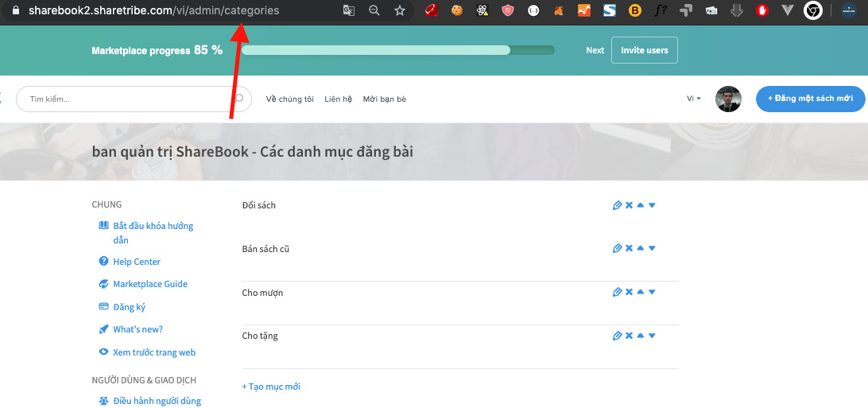Open the Vue devtools V extension
This screenshot has width=868, height=408.
pos(788,10)
